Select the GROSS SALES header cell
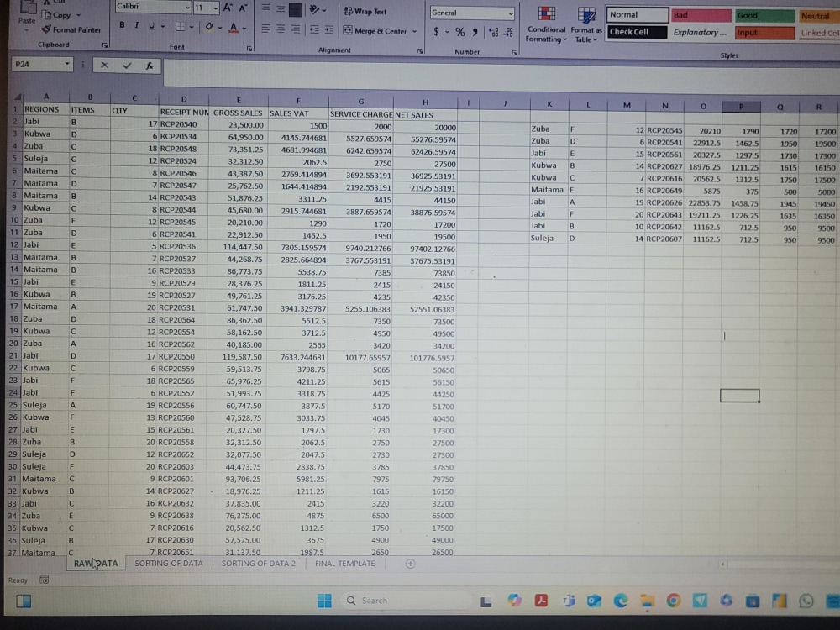 point(239,113)
